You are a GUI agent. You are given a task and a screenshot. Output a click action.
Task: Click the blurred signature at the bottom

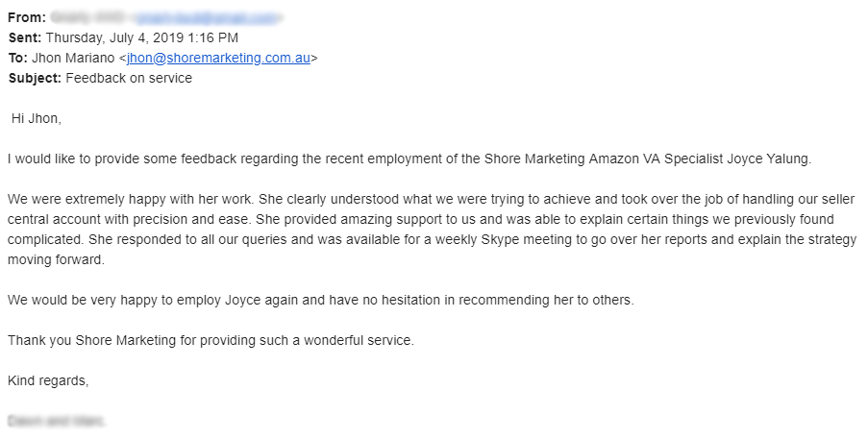click(x=57, y=421)
